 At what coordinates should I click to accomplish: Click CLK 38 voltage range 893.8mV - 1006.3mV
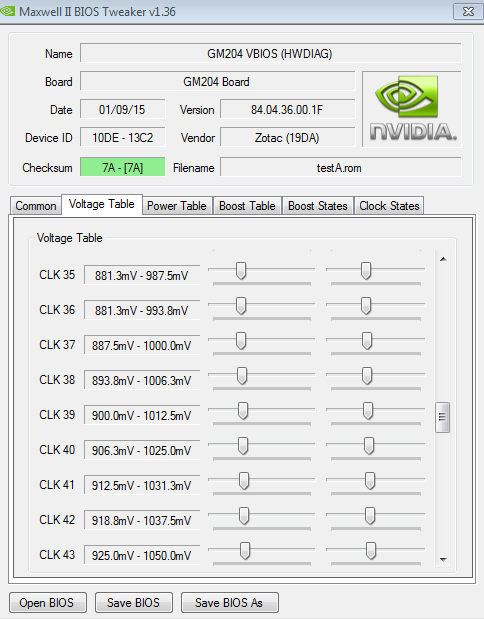pos(142,380)
